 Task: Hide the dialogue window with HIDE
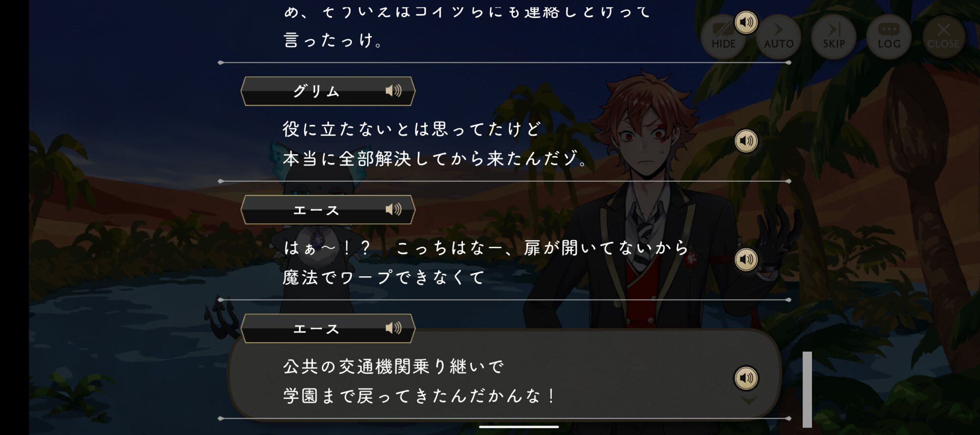click(x=723, y=37)
